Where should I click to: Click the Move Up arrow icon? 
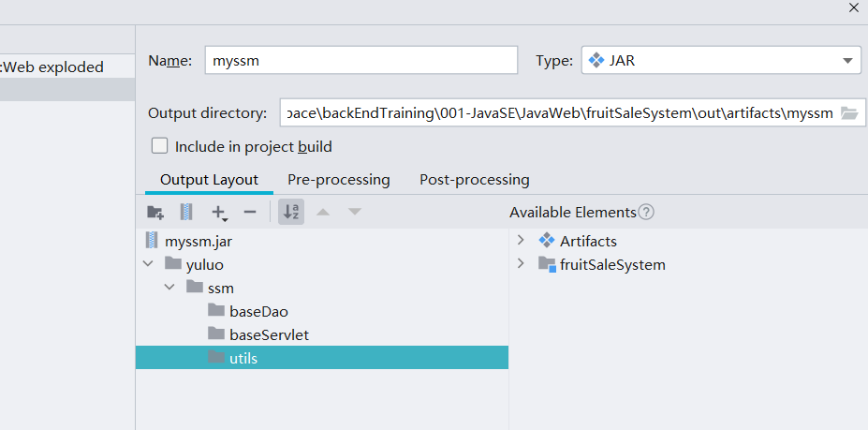tap(323, 213)
